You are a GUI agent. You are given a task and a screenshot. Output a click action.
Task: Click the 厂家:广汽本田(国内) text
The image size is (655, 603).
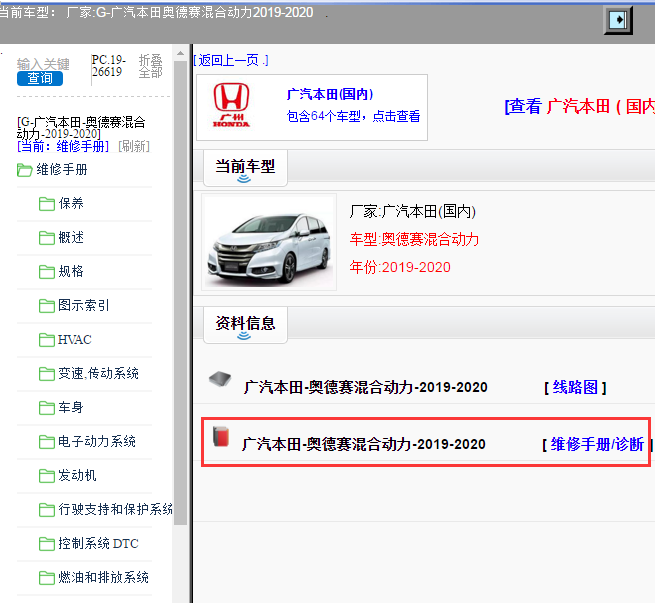pos(413,211)
